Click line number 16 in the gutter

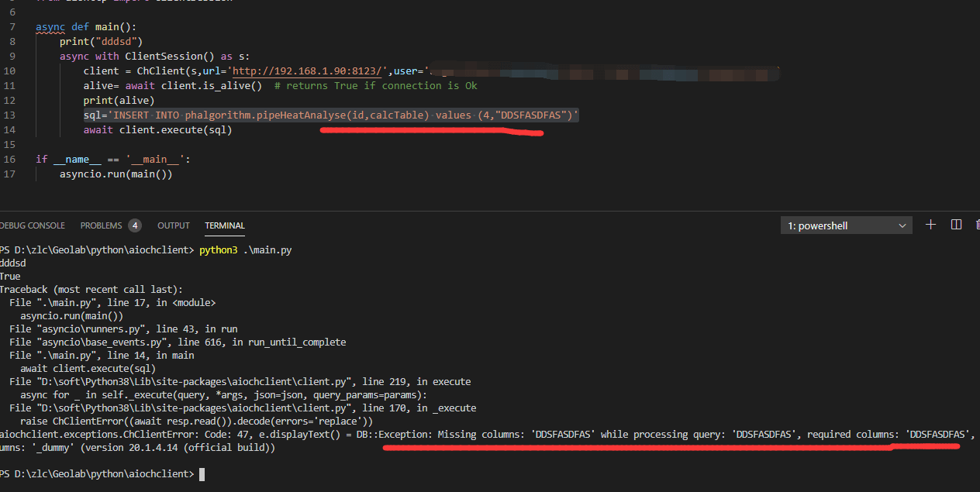pyautogui.click(x=9, y=160)
